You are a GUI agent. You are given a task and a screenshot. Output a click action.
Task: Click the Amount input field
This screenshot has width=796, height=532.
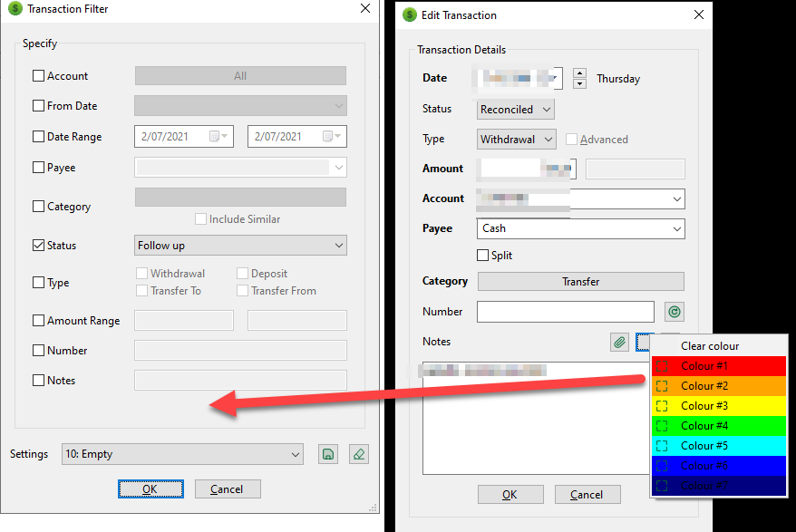pos(527,169)
